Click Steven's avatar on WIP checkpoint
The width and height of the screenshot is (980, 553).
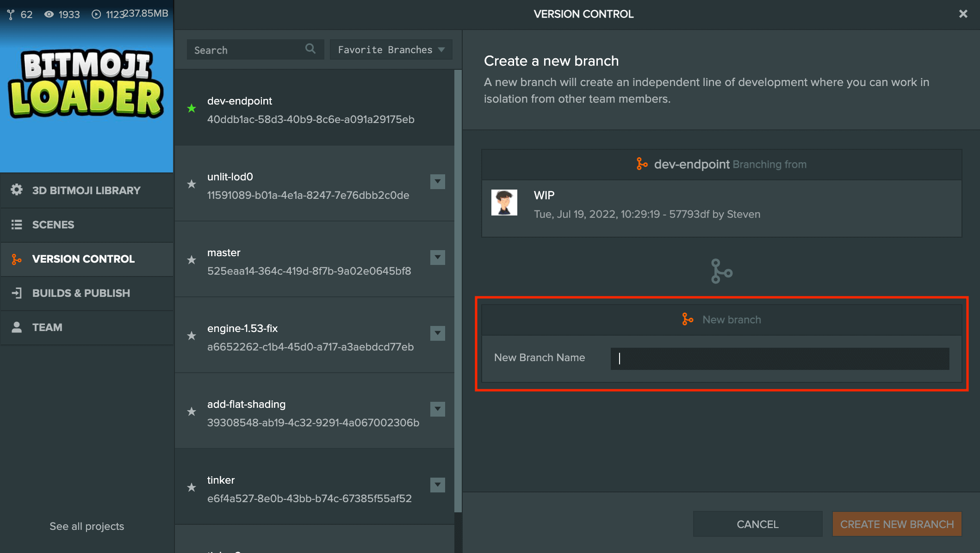tap(504, 203)
